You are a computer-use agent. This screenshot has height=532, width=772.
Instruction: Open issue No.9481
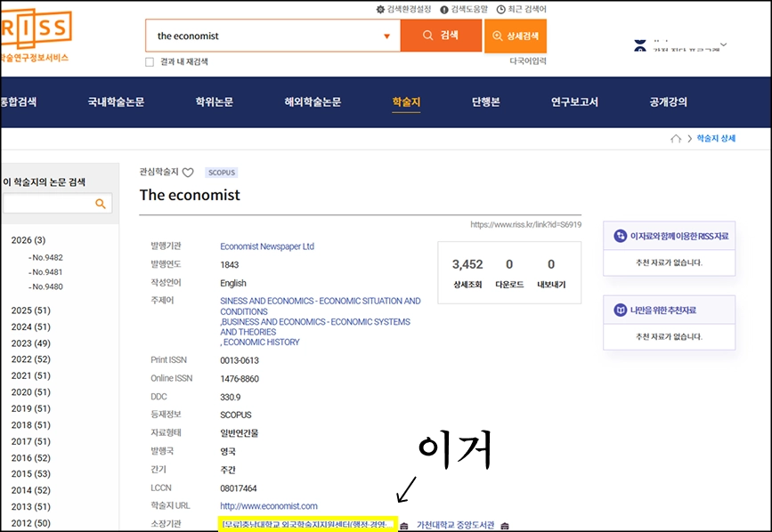(45, 272)
